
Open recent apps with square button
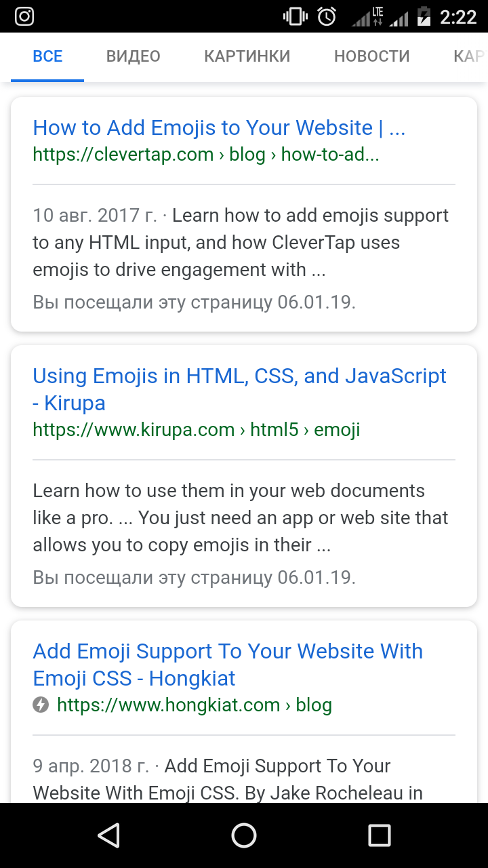[x=379, y=835]
